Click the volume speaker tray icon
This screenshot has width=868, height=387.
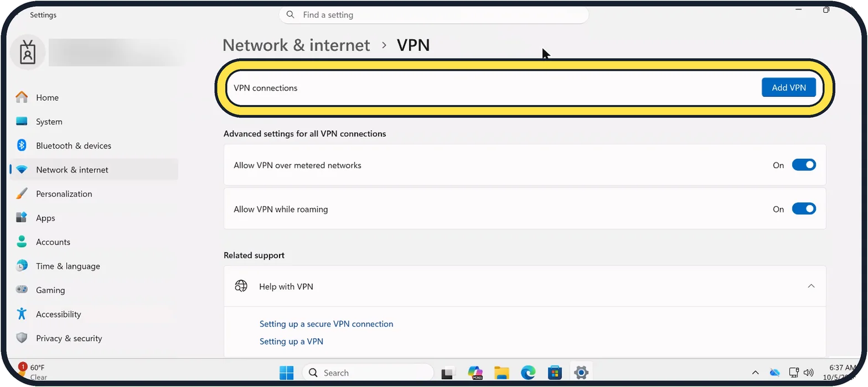point(809,373)
